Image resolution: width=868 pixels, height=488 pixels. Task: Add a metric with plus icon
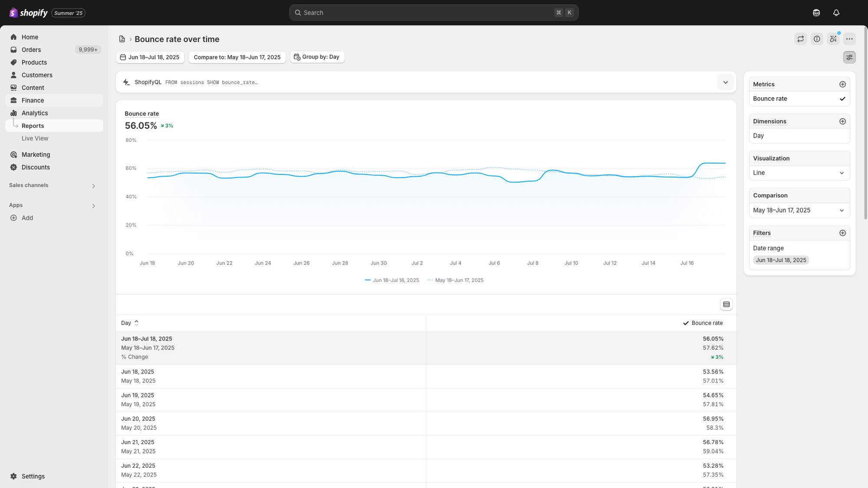pyautogui.click(x=842, y=84)
